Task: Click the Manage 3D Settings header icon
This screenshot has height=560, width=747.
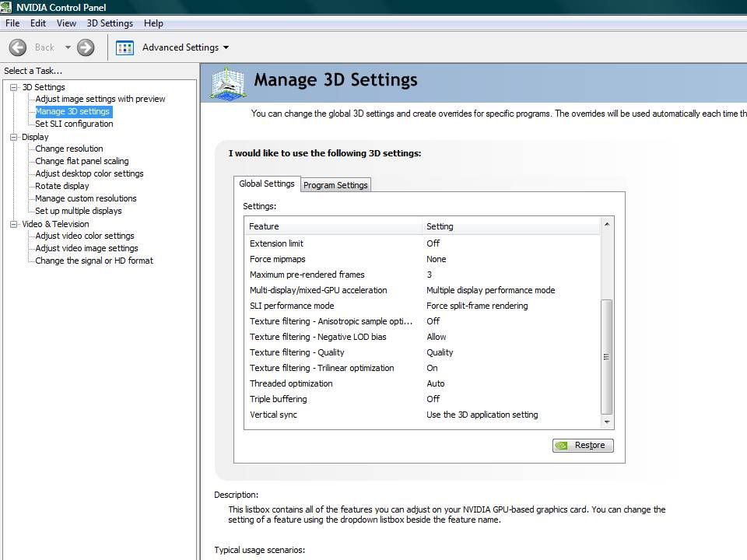Action: point(228,84)
